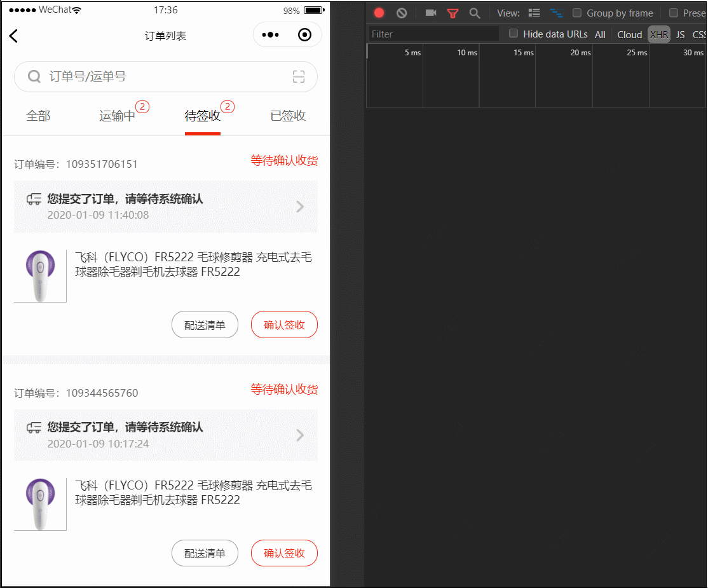
Task: Open product thumbnail of order 109351706151
Action: coord(40,276)
